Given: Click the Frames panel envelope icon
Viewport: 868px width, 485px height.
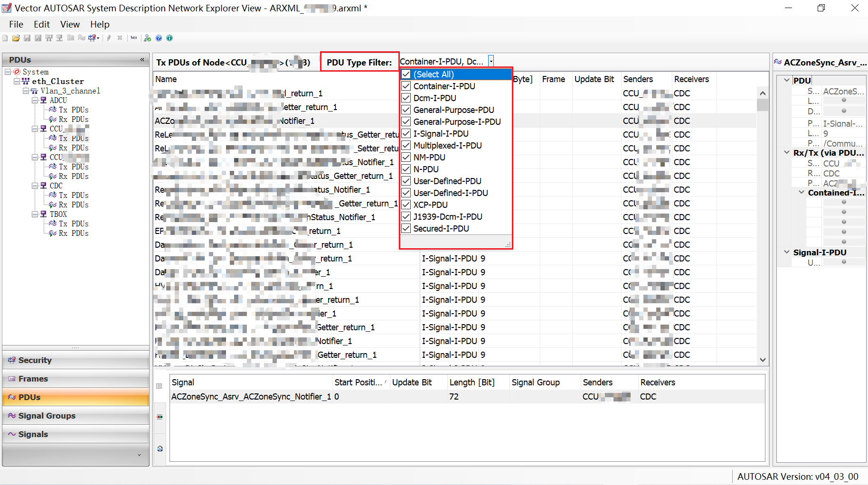Looking at the screenshot, I should point(12,379).
